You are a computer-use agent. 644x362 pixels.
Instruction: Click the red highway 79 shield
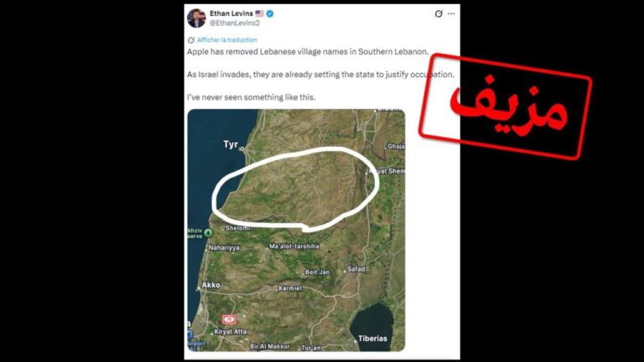[229, 319]
